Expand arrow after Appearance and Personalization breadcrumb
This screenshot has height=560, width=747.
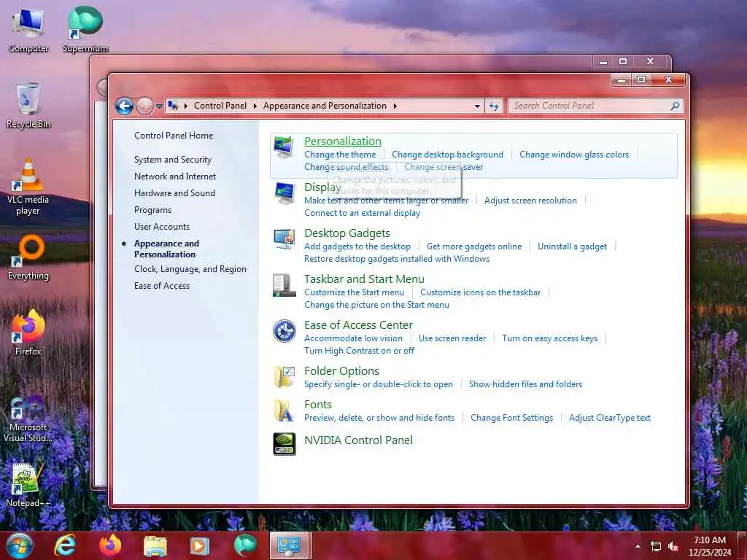tap(395, 106)
